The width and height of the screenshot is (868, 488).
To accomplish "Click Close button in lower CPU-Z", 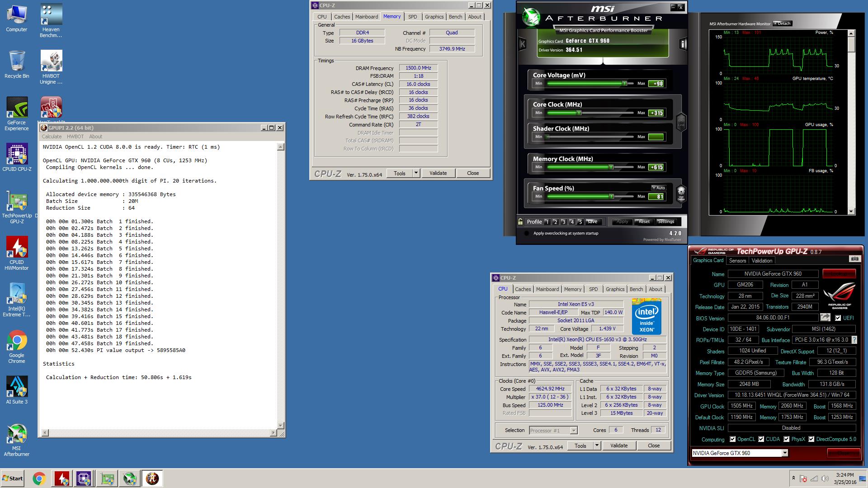I will click(x=654, y=446).
